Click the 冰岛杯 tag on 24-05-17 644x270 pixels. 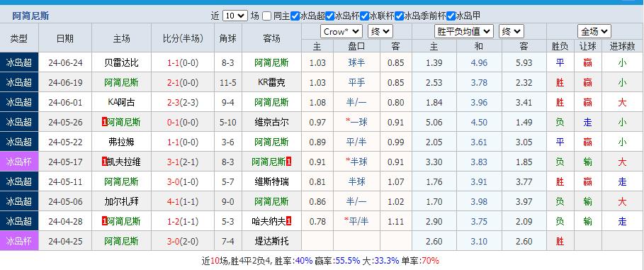19,162
